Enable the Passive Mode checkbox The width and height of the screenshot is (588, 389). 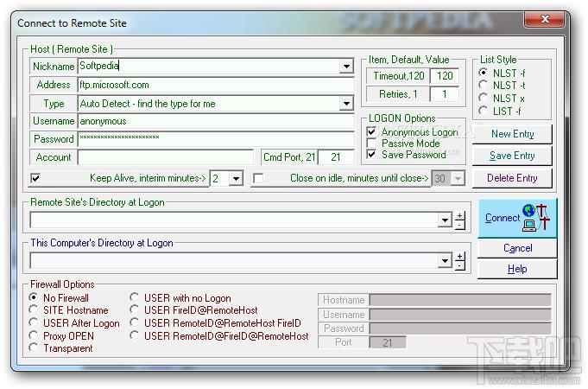(371, 143)
